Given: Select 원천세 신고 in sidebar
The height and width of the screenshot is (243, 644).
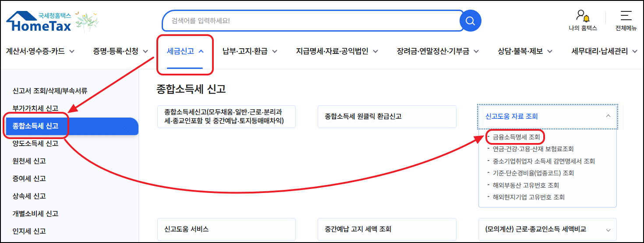Looking at the screenshot, I should pos(29,161).
